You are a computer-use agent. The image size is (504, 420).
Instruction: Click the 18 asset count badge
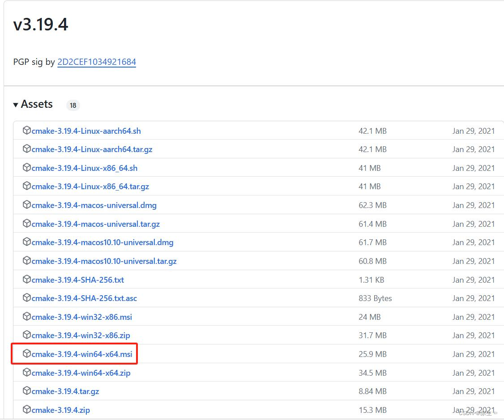point(73,105)
